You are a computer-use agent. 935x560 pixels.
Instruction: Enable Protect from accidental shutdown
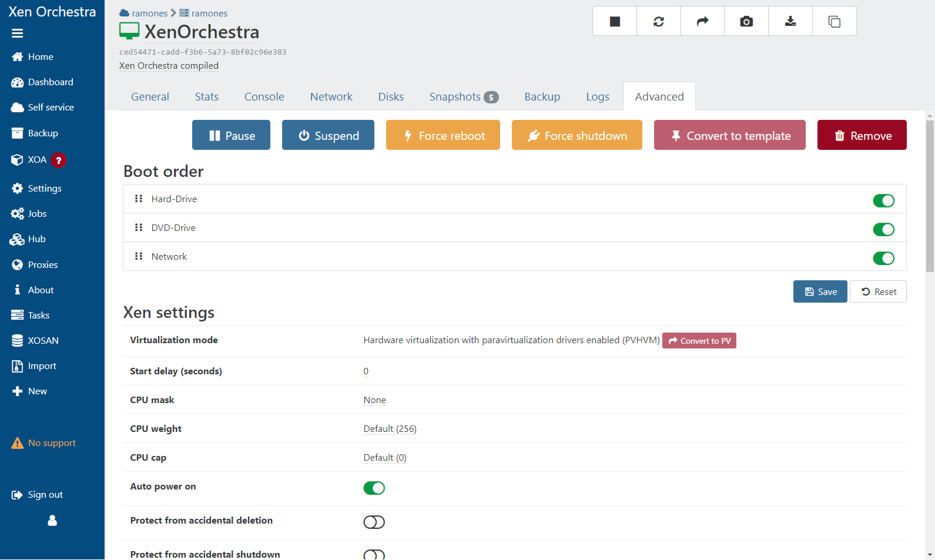click(374, 555)
